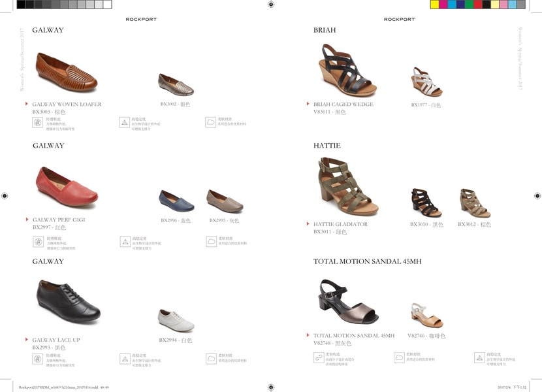Screen dimensions: 542x392
Task: Open the black Galway Lace Up shoe image
Action: [x=68, y=301]
